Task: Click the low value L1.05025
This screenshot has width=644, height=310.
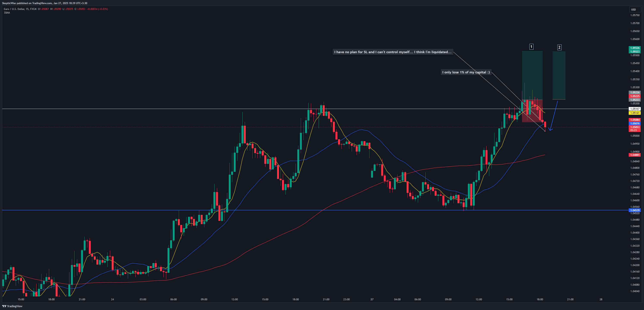Action: point(68,9)
